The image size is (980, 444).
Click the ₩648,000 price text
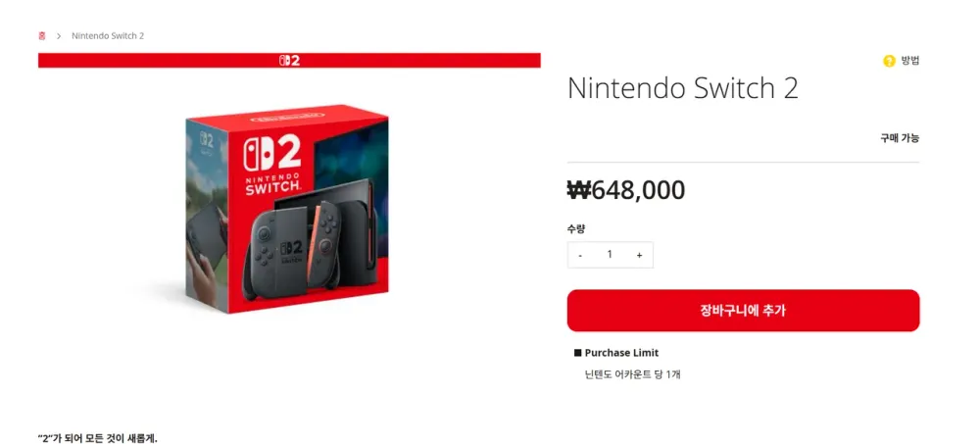tap(625, 190)
